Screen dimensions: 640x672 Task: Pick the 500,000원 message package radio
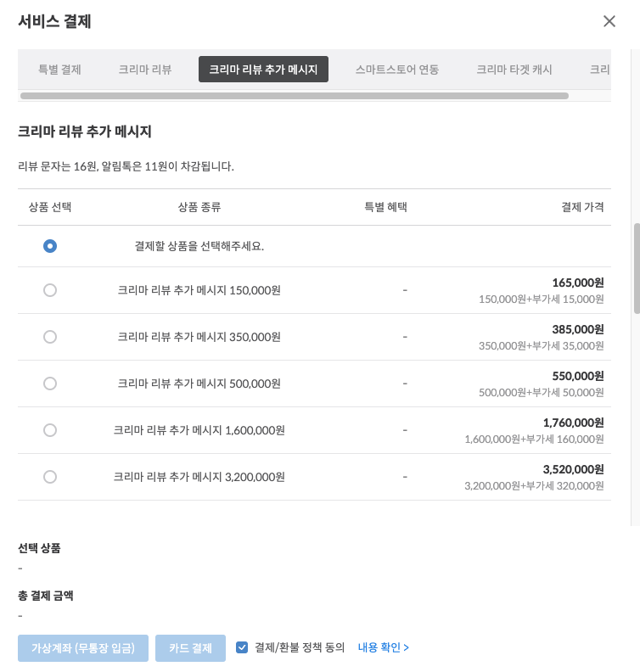click(x=50, y=384)
